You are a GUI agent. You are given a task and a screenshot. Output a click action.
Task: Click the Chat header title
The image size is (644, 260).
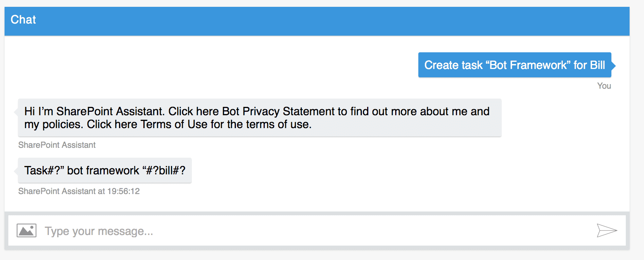[x=23, y=20]
